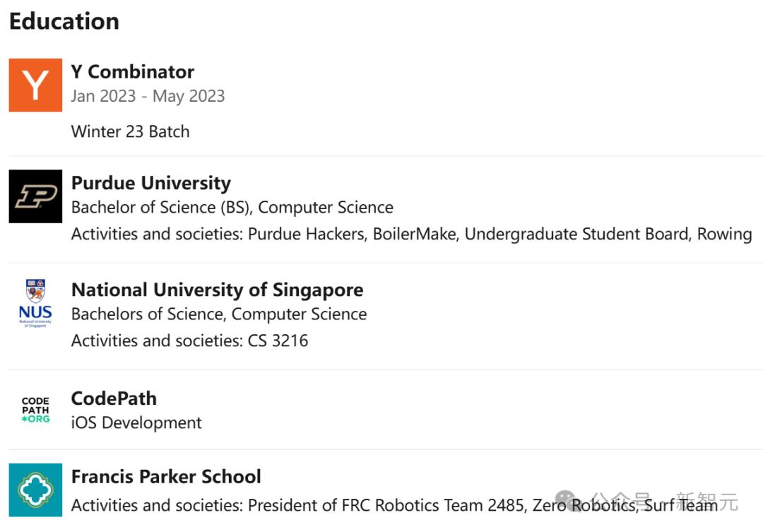Open the CodePath title link
The height and width of the screenshot is (532, 763).
[x=114, y=398]
